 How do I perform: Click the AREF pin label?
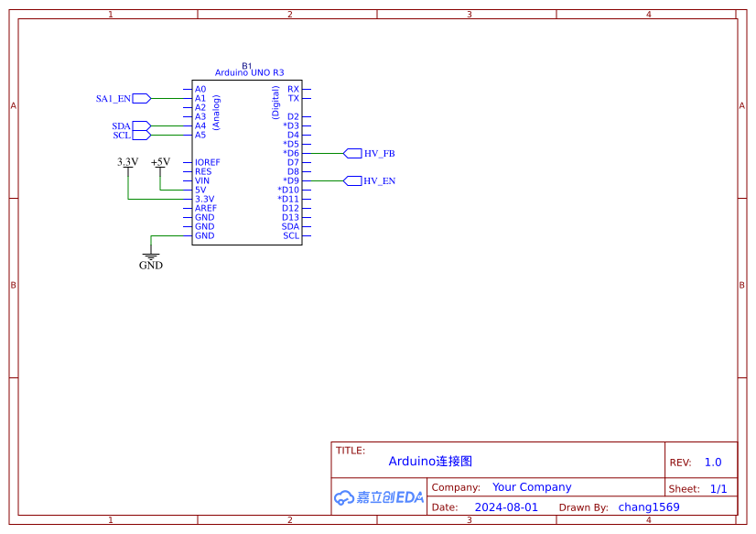click(x=206, y=209)
